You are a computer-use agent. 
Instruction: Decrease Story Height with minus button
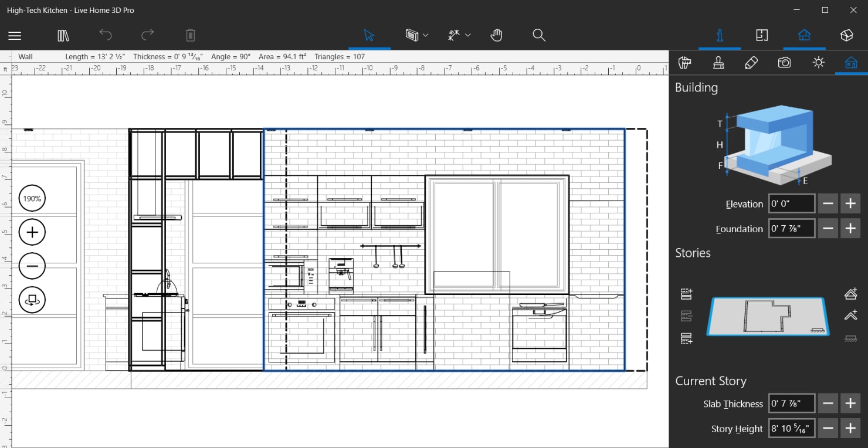click(828, 428)
